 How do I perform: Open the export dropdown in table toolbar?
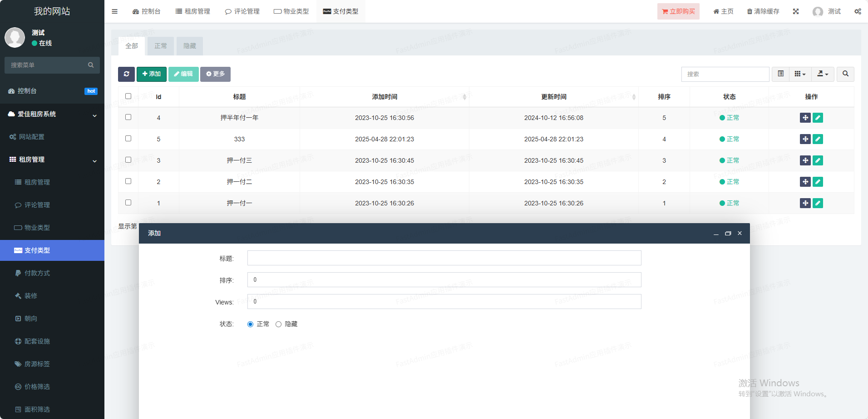(823, 74)
